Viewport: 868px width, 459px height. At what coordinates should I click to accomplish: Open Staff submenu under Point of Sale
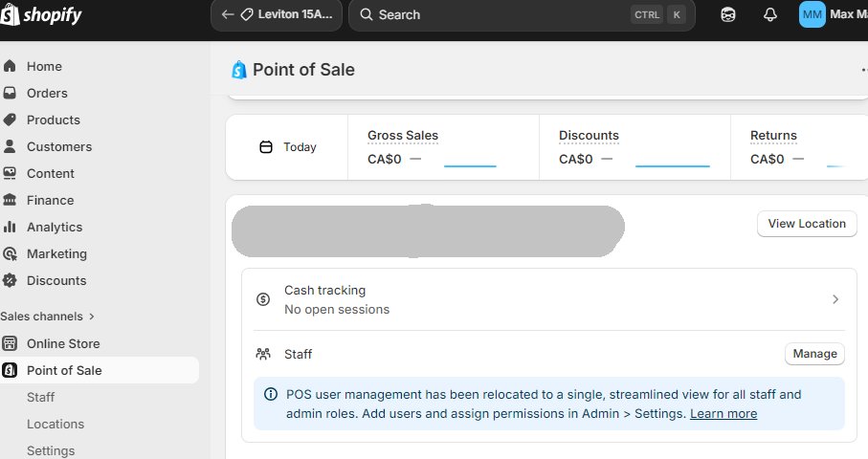(40, 398)
